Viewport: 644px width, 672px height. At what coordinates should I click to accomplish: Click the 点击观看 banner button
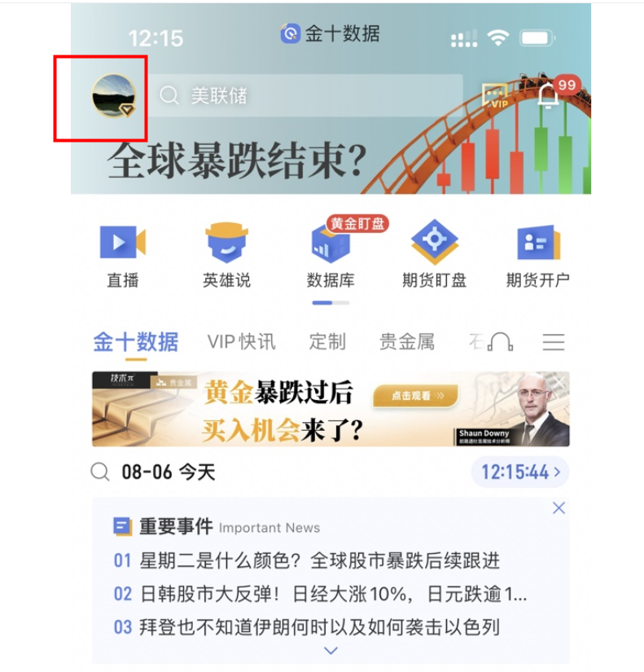click(x=415, y=396)
